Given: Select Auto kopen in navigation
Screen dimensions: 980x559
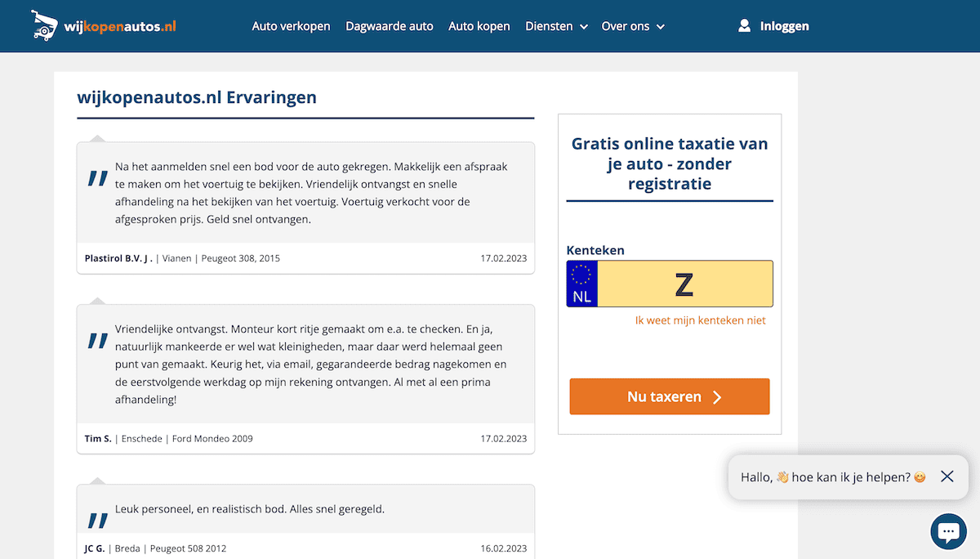Looking at the screenshot, I should click(479, 26).
